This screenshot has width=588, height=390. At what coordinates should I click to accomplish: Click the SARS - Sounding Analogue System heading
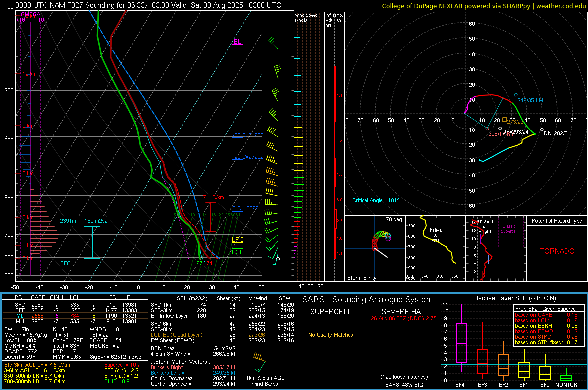(x=367, y=300)
